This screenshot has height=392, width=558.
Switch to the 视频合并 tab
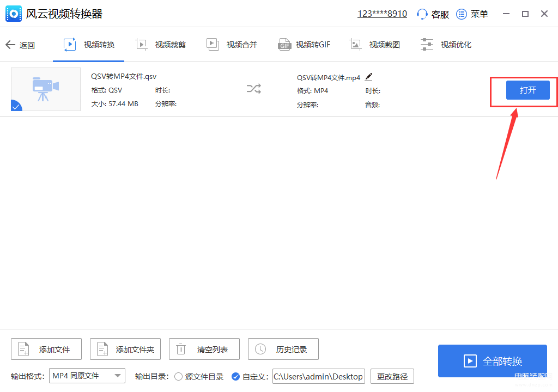tap(232, 45)
